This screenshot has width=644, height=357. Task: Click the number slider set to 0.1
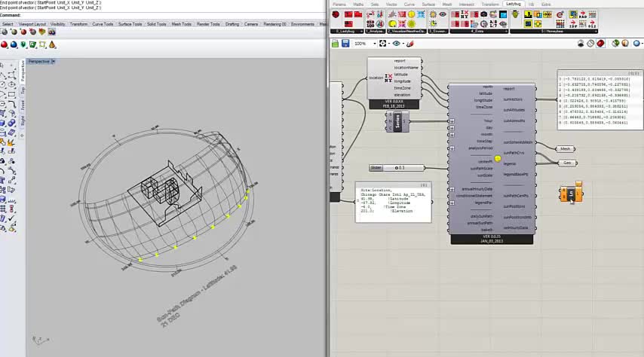[x=397, y=168]
